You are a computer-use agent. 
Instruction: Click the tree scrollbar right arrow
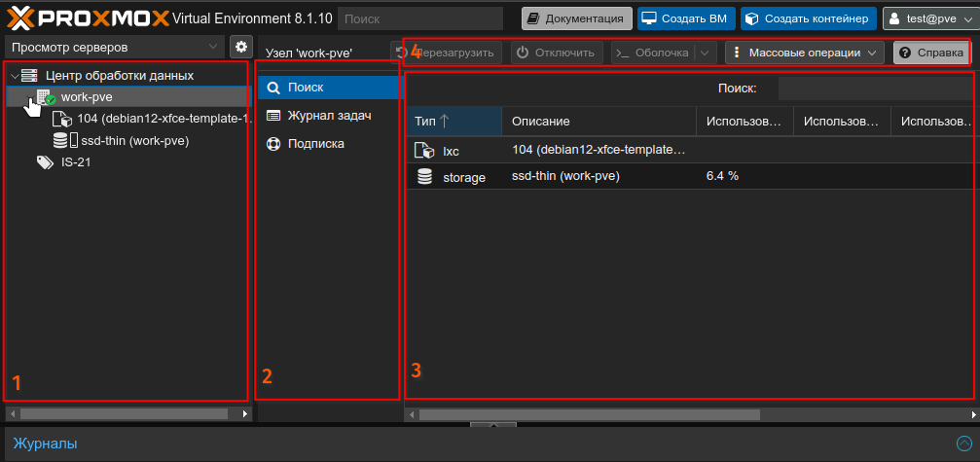pos(245,413)
